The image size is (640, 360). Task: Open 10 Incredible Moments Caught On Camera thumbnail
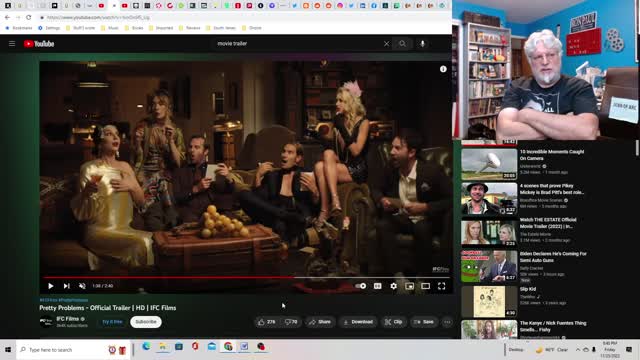[x=489, y=164]
